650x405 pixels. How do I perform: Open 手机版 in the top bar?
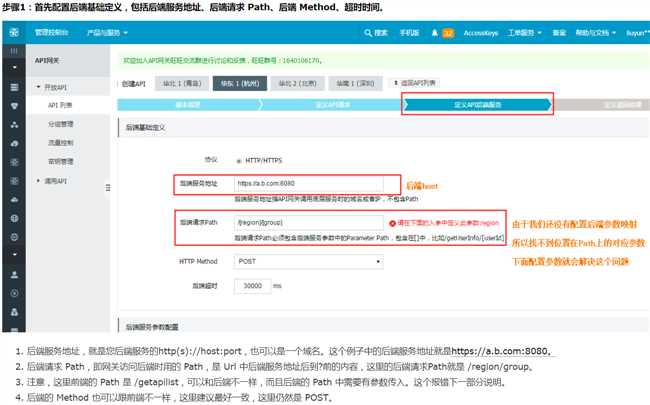(409, 32)
